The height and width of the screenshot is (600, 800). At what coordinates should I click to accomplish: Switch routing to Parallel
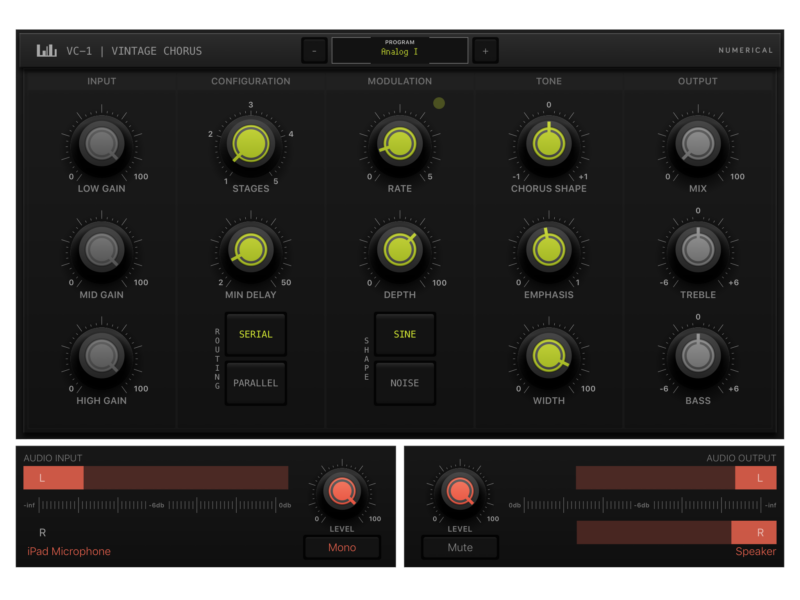point(256,383)
